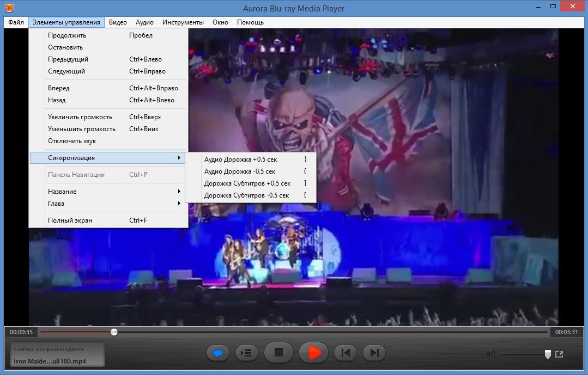Select Отключить звук
588x375 pixels.
pos(108,141)
